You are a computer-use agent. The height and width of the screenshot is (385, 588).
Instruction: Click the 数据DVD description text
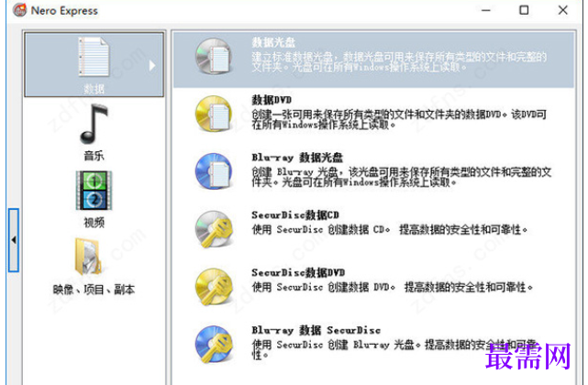pos(399,119)
